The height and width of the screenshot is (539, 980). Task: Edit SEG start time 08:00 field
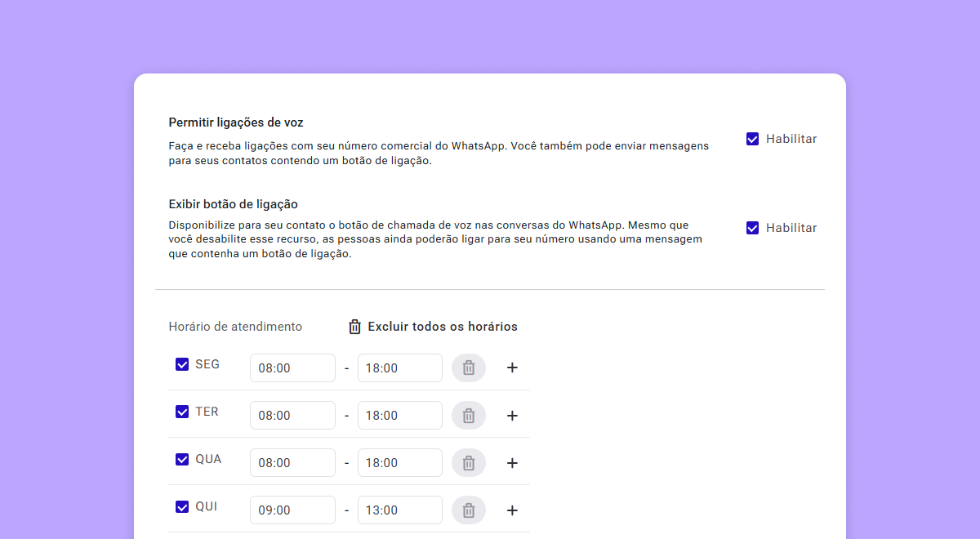[x=292, y=367]
